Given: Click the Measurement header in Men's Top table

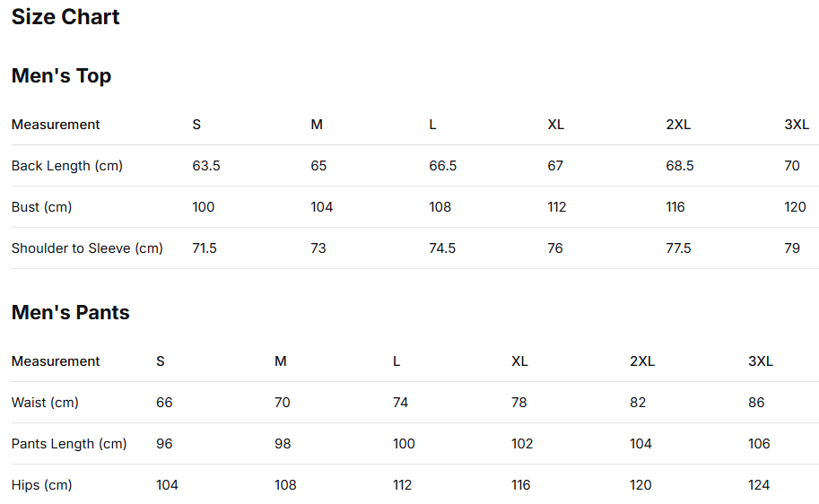Looking at the screenshot, I should 56,125.
